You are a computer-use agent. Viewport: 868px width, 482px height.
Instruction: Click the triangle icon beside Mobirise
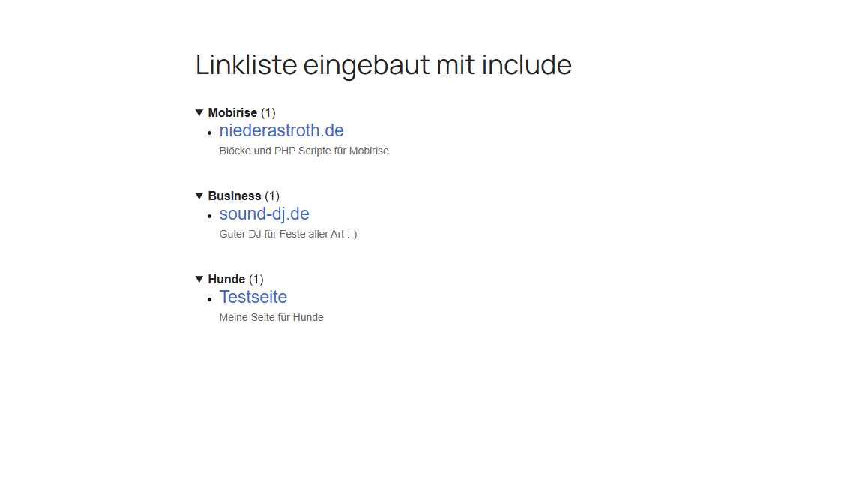pos(199,112)
